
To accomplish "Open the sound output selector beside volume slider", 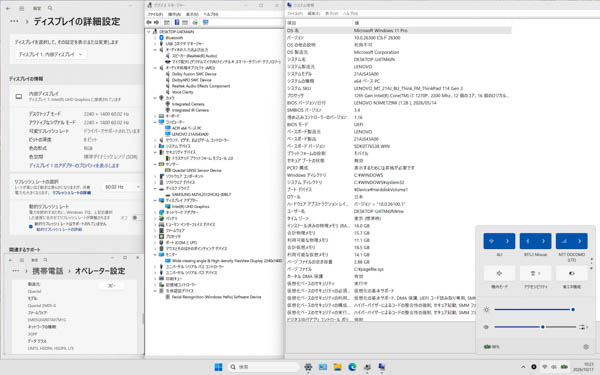I will [x=584, y=327].
